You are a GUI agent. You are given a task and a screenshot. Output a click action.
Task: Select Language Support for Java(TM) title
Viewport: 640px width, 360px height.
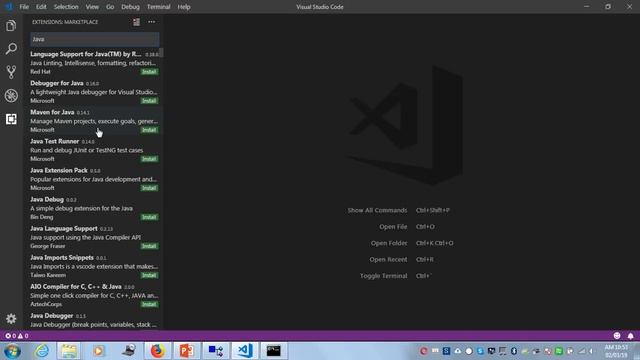tap(86, 54)
